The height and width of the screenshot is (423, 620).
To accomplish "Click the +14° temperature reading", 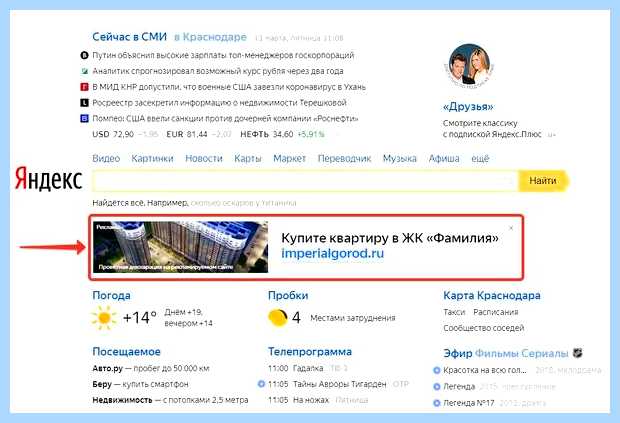I will [140, 318].
